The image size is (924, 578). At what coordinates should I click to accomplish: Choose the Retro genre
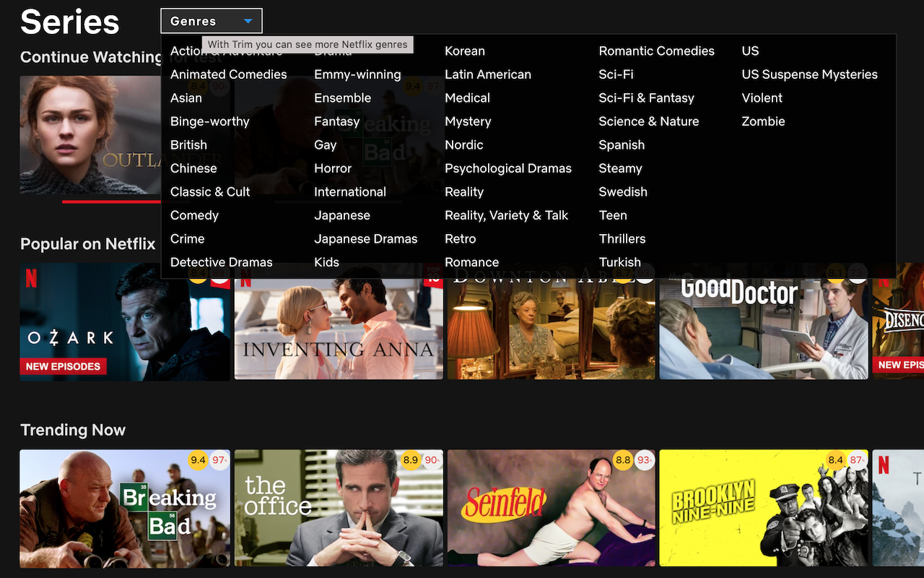[461, 238]
